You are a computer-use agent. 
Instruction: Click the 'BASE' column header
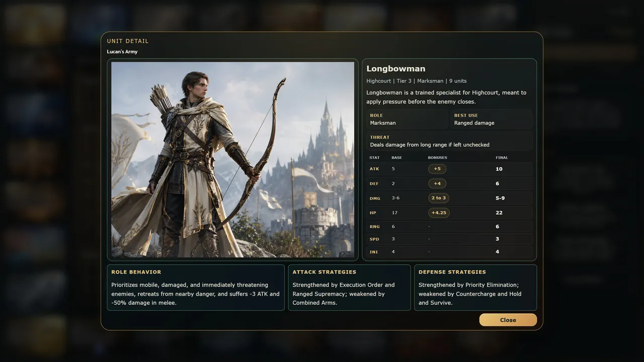click(396, 158)
